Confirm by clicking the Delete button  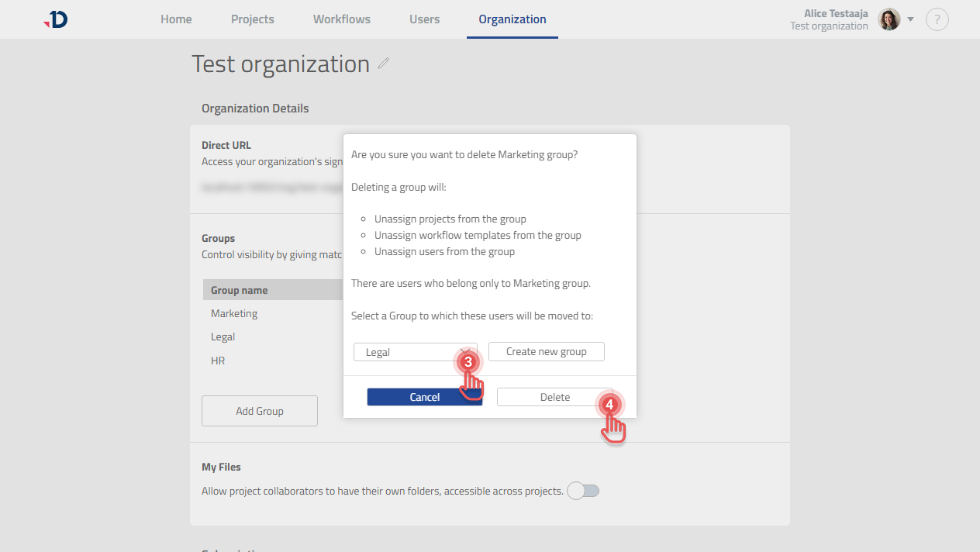coord(555,396)
